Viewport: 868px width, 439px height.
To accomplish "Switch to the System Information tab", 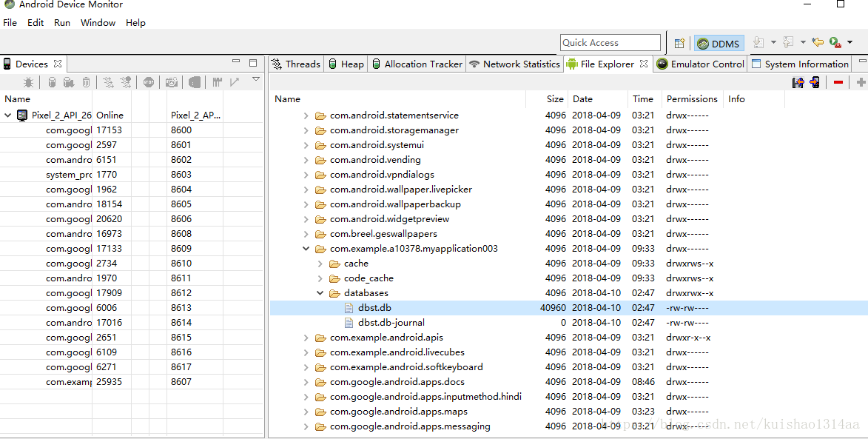I will [799, 64].
